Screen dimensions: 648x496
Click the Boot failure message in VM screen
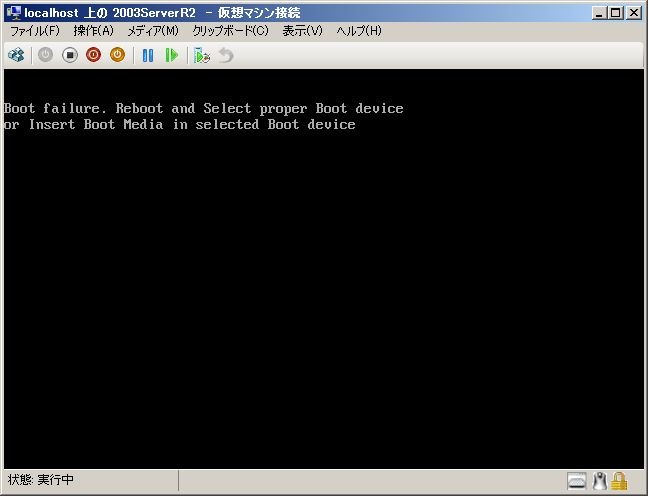click(x=204, y=109)
